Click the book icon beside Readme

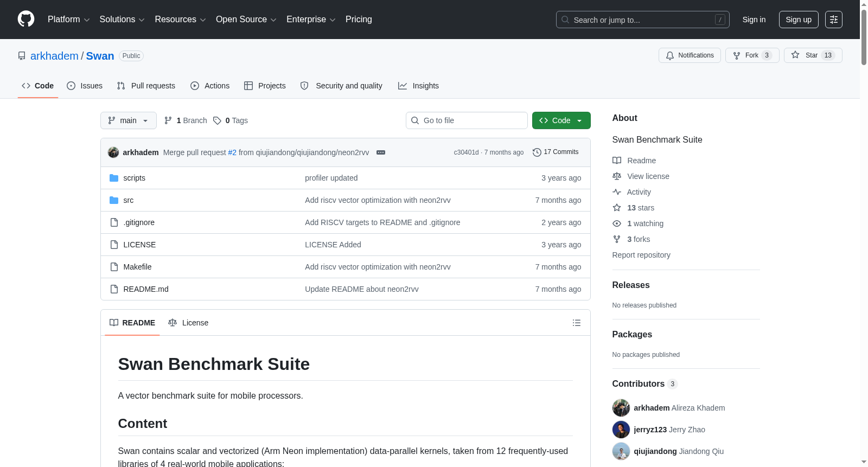coord(617,161)
